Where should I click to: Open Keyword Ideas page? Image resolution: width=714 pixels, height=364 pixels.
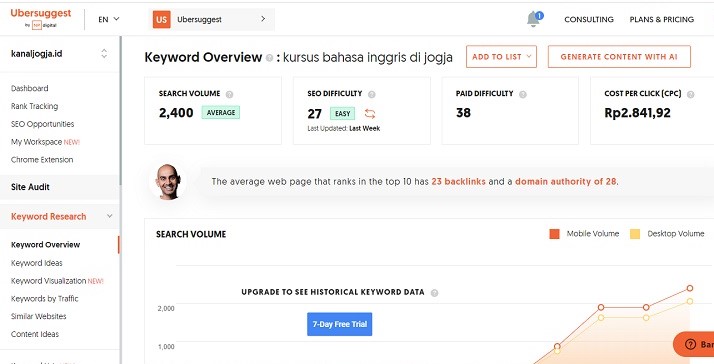pos(37,263)
